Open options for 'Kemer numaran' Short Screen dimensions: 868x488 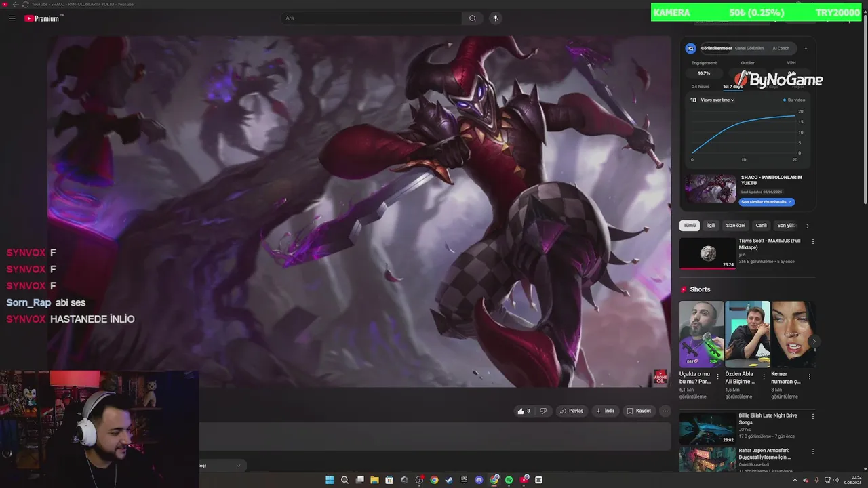810,376
